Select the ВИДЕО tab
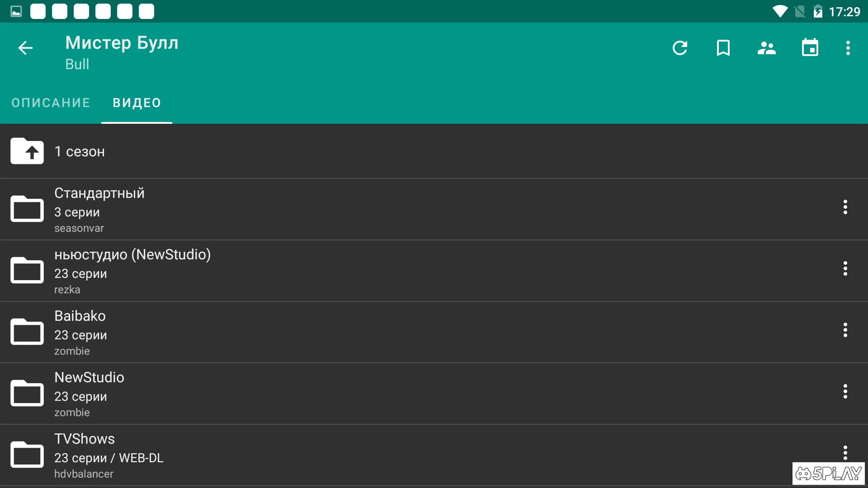868x488 pixels. pos(137,103)
